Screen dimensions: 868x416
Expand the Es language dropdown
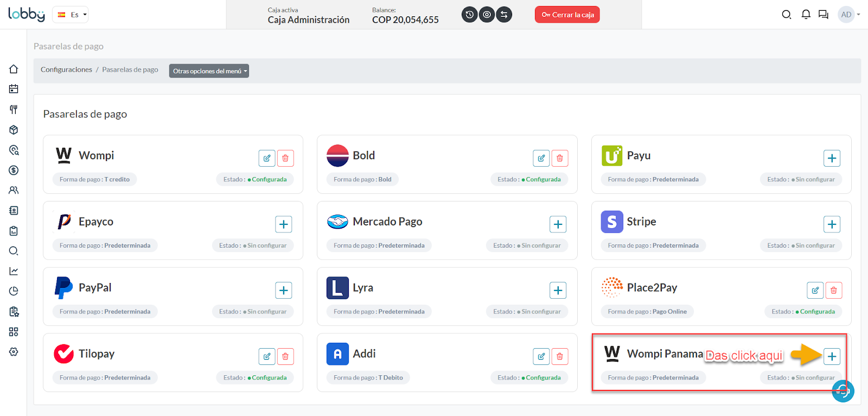click(x=71, y=15)
